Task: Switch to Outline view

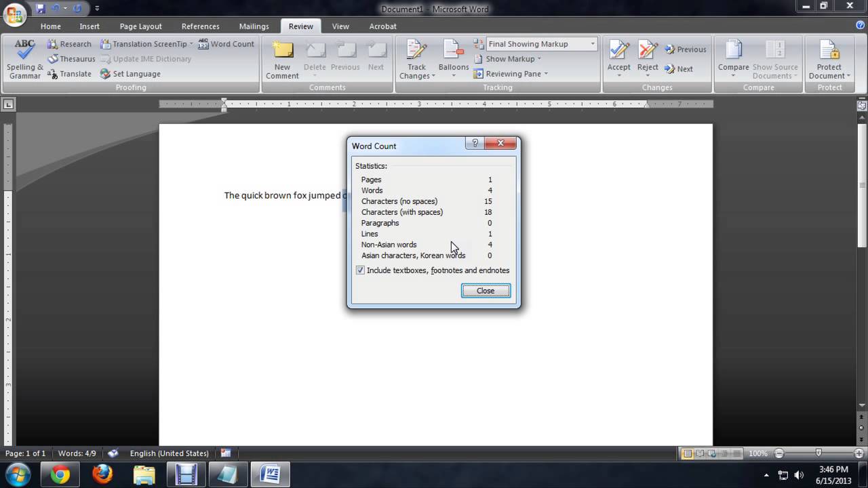Action: click(x=724, y=453)
